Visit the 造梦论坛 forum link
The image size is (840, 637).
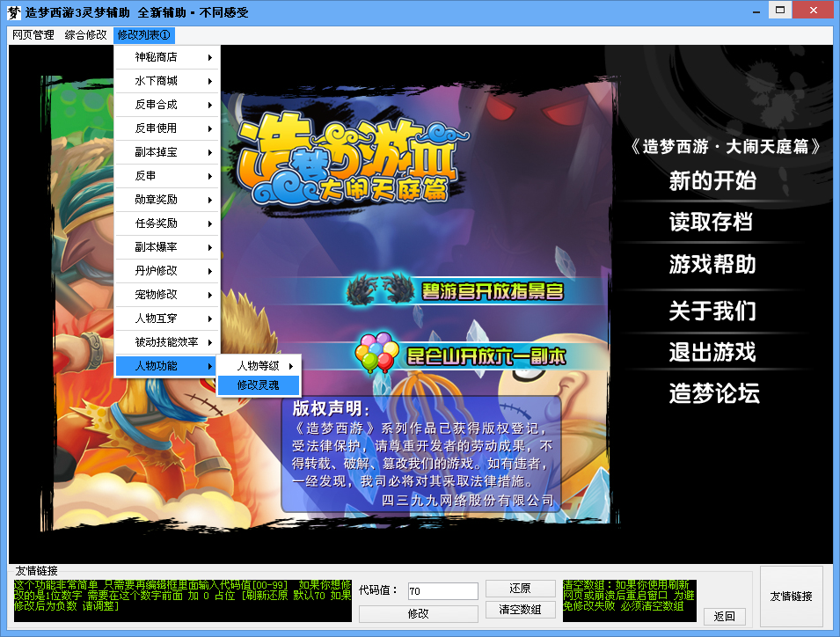tap(714, 393)
